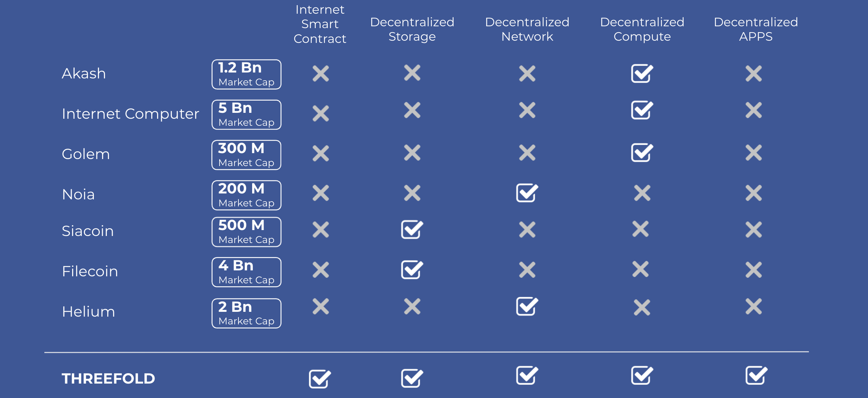Click the Decentralized Storage column header
The image size is (868, 398).
point(412,29)
